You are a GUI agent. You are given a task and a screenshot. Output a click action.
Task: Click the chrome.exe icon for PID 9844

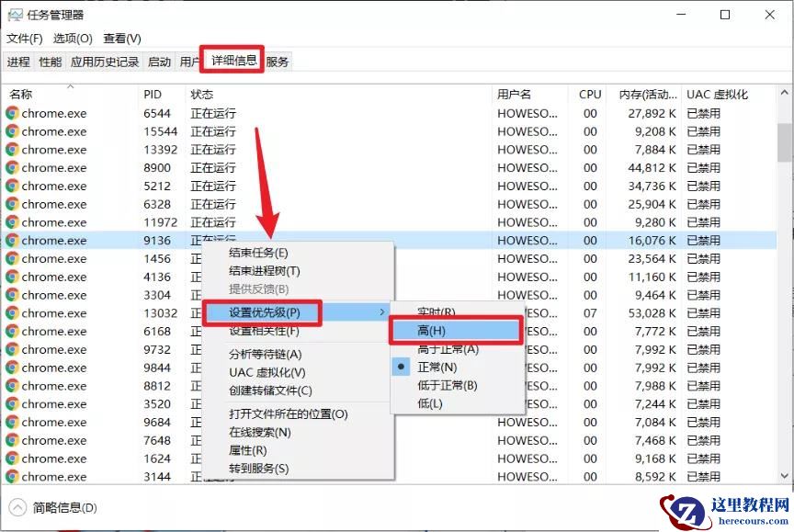click(x=11, y=368)
